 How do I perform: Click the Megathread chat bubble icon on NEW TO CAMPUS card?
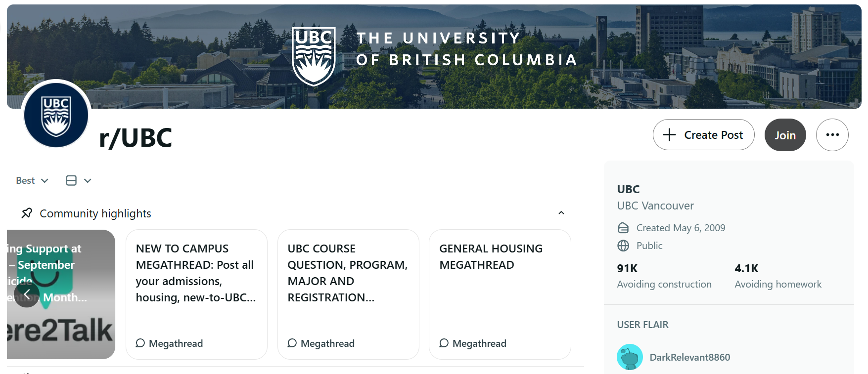(x=139, y=343)
